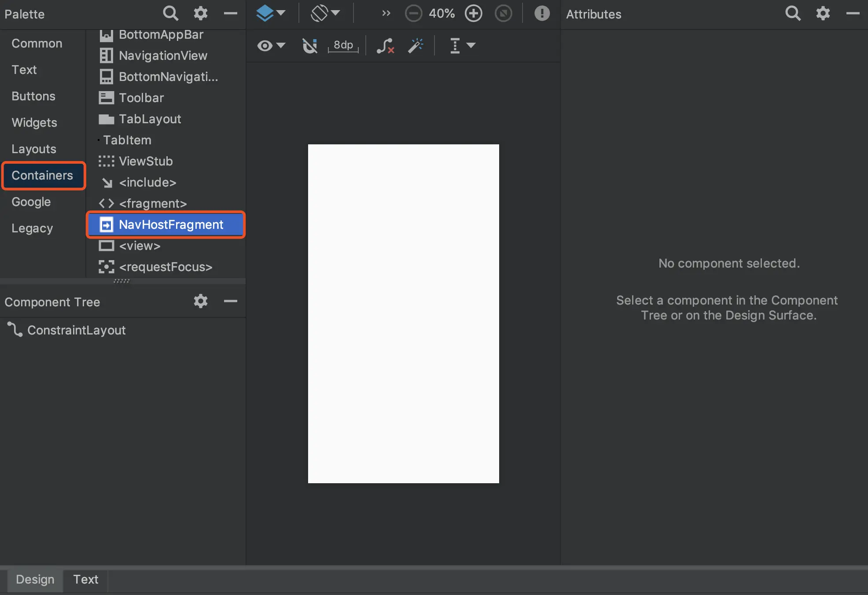Set default margins 8dp
Image resolution: width=868 pixels, height=595 pixels.
(343, 45)
